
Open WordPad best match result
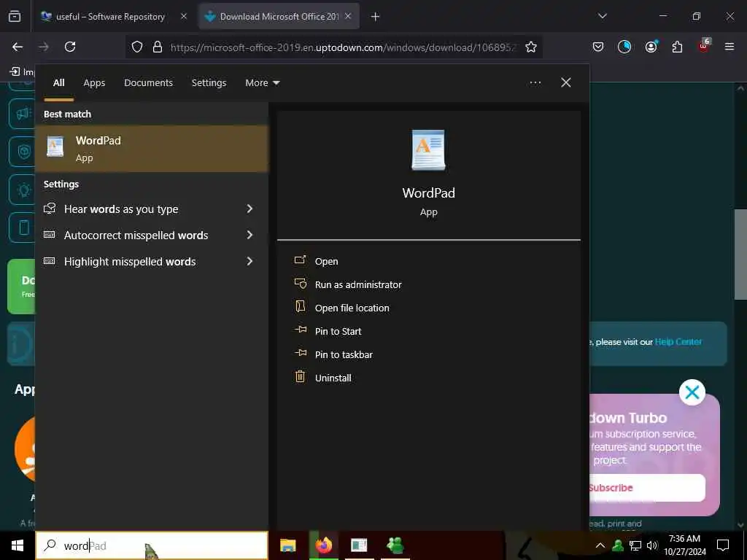coord(152,149)
